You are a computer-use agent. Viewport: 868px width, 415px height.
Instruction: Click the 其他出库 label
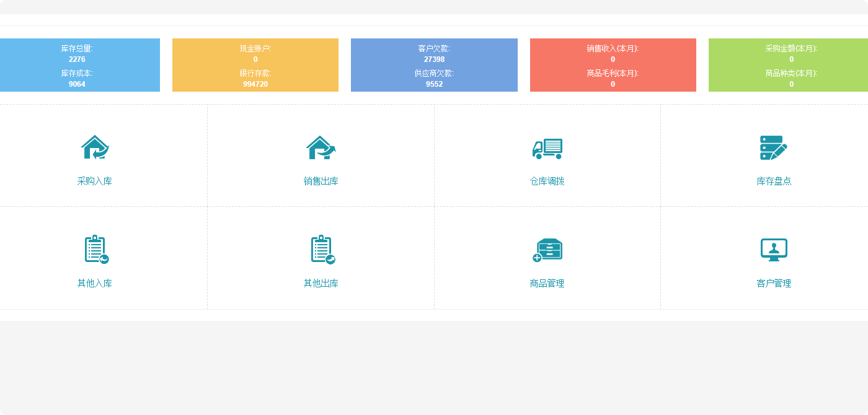pos(321,284)
